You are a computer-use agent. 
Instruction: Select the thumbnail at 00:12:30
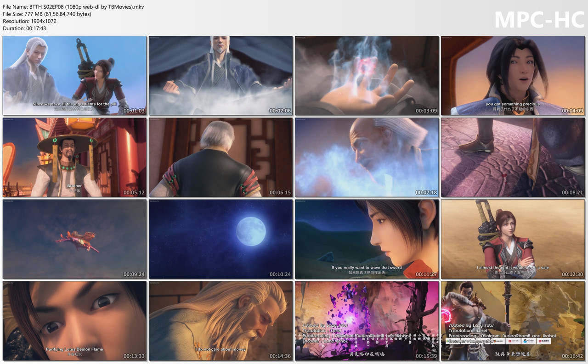pos(513,239)
